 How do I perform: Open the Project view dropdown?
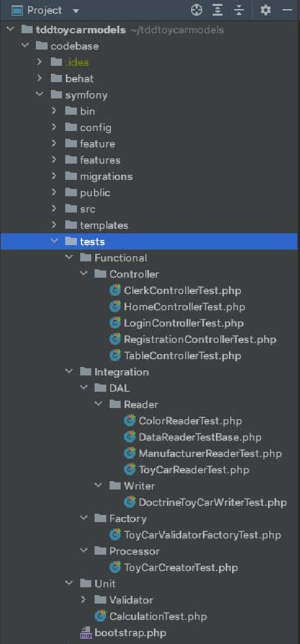pyautogui.click(x=75, y=10)
